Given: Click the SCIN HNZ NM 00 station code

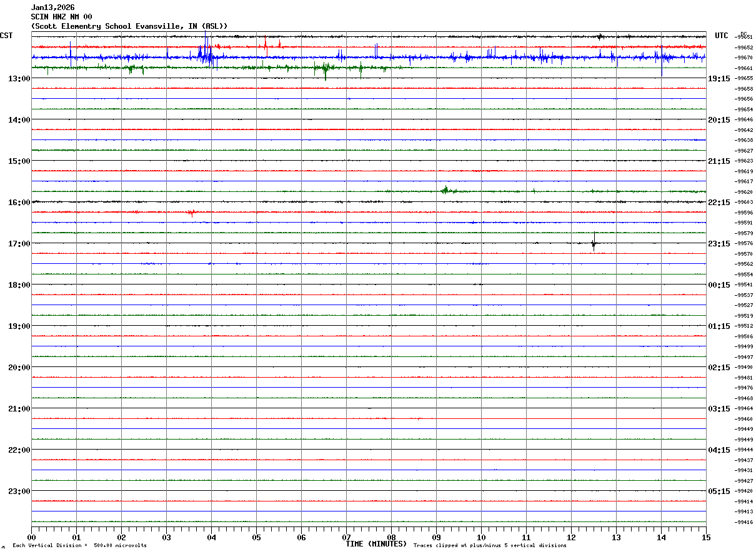Looking at the screenshot, I should [x=61, y=17].
